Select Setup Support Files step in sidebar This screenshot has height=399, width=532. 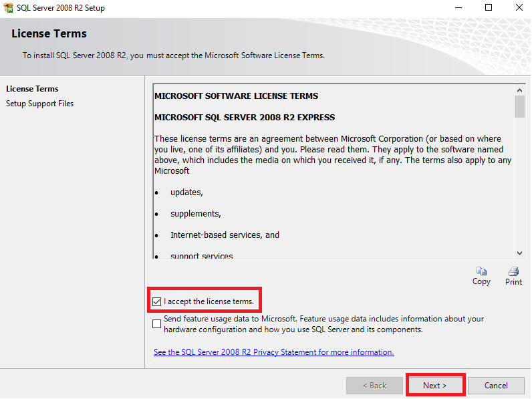click(39, 104)
